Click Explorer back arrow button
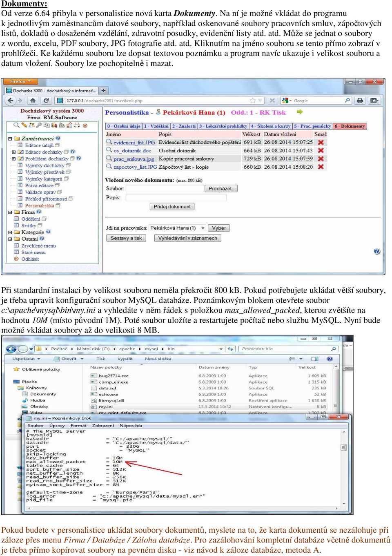 pos(11,349)
